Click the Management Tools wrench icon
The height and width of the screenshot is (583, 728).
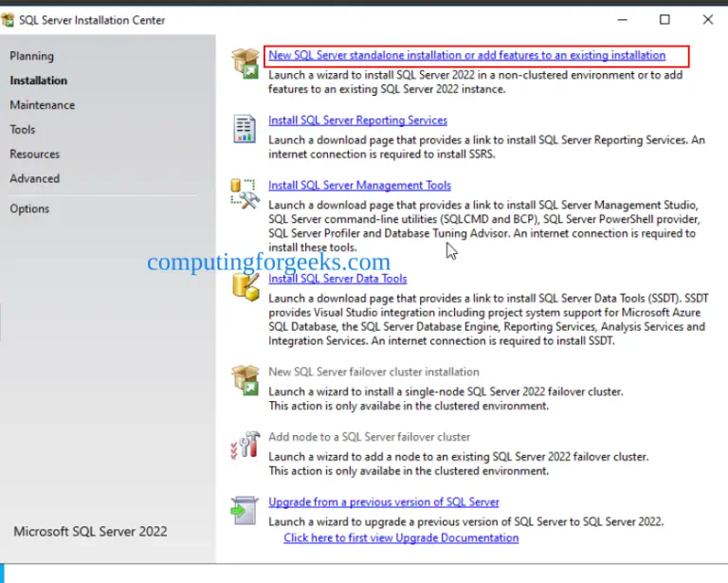(x=245, y=193)
